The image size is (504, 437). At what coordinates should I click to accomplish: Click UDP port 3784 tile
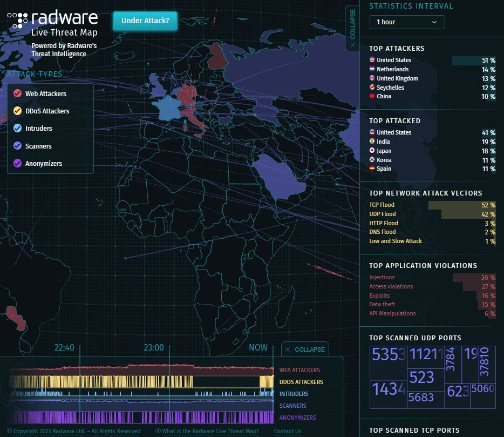coord(453,365)
